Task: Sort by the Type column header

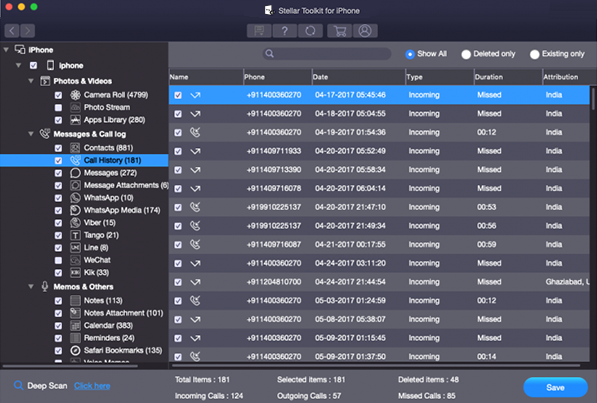Action: (x=440, y=77)
